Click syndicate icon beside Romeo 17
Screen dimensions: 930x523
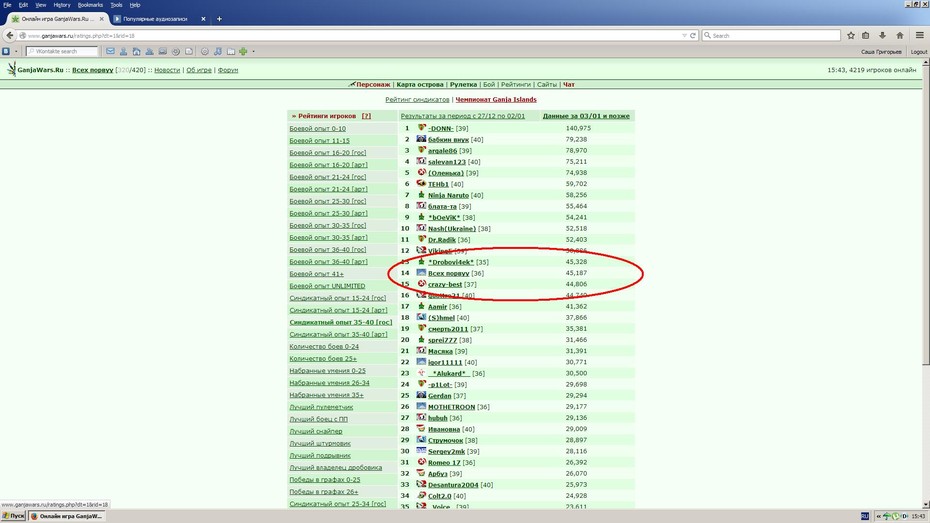pos(421,462)
